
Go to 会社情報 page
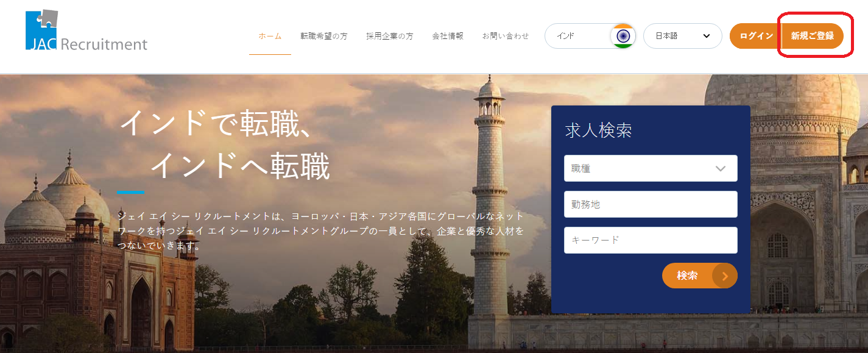pos(448,36)
